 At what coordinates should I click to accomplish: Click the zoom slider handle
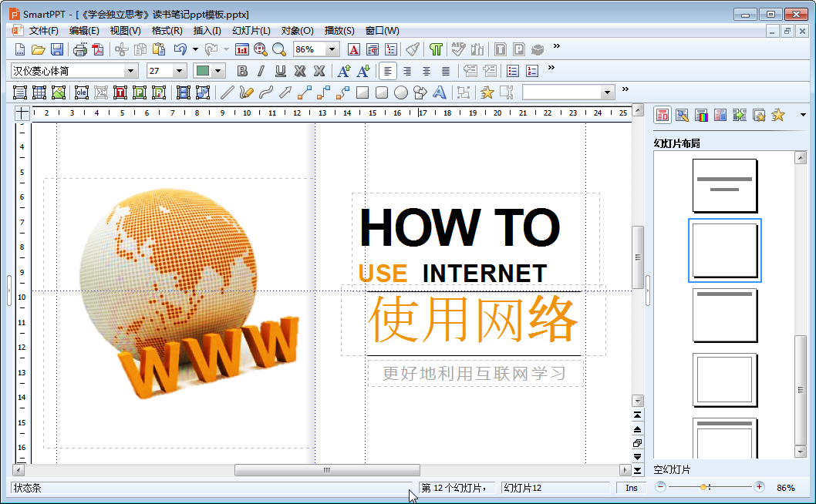point(703,487)
